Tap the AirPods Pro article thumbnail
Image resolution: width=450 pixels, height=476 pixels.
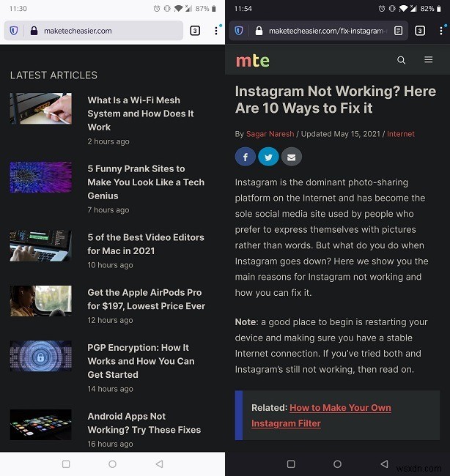41,301
